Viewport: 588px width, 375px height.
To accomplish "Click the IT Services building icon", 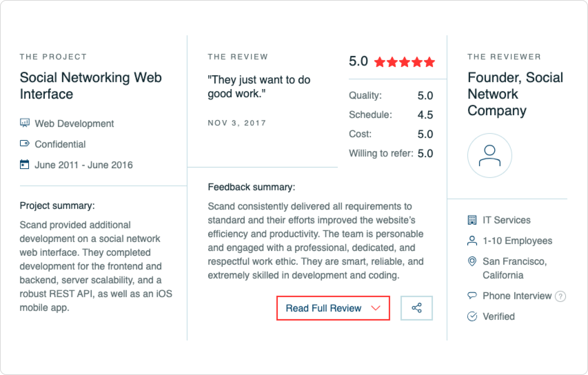I will (x=472, y=220).
